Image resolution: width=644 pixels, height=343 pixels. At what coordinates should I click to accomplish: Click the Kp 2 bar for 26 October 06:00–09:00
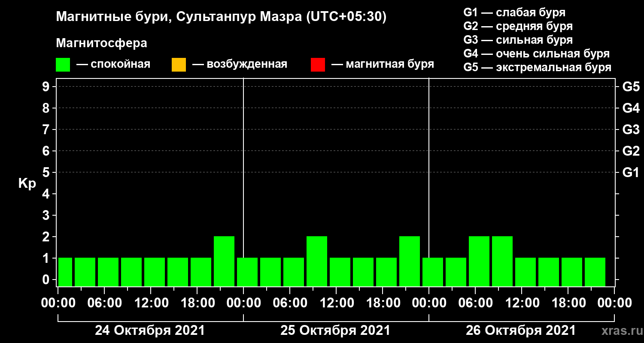click(479, 261)
